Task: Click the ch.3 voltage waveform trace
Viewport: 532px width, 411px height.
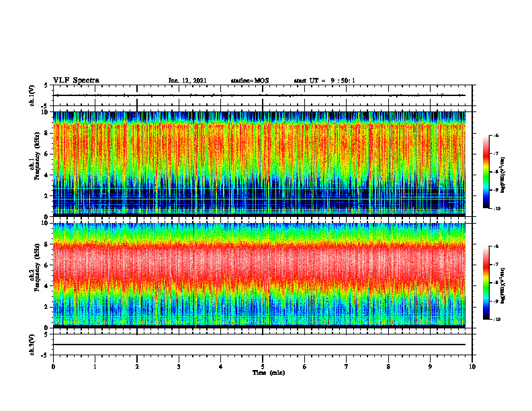Action: coord(259,345)
